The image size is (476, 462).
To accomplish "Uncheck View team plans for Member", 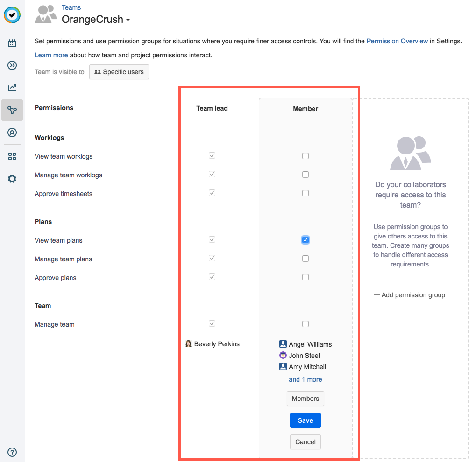I will tap(305, 240).
